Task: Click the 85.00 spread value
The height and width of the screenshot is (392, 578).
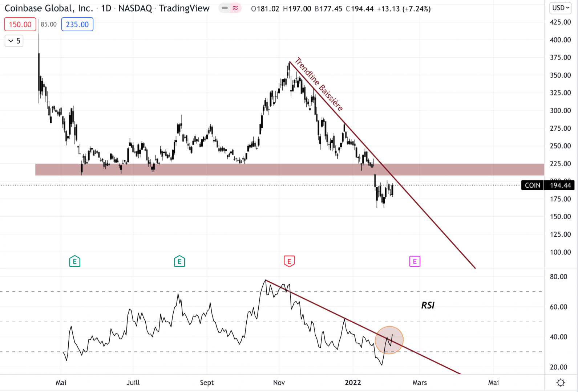Action: click(x=49, y=24)
